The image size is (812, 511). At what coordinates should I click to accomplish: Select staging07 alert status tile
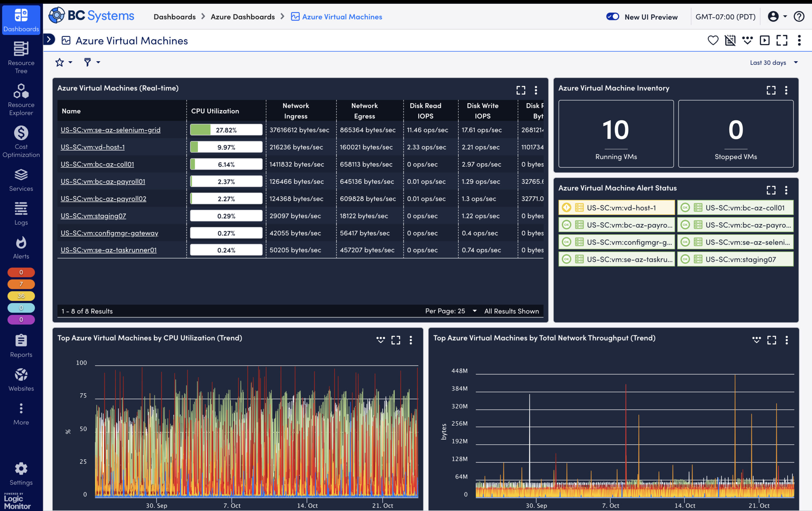tap(735, 259)
